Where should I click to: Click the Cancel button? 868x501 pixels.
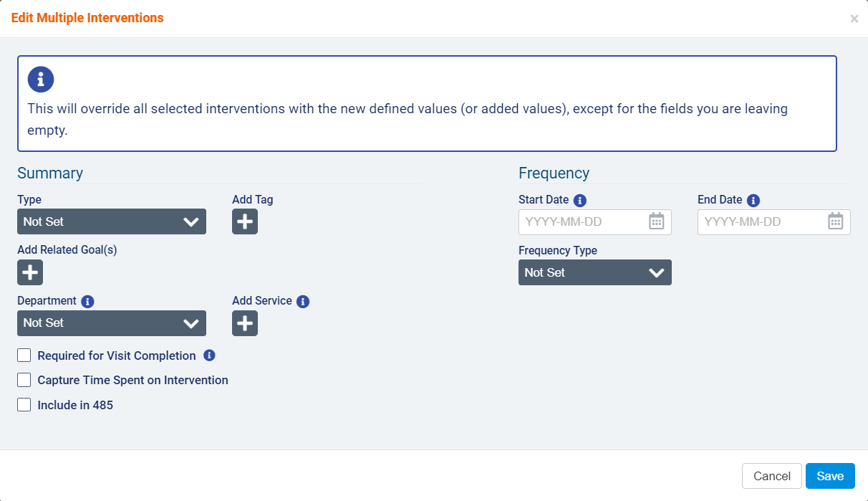click(x=772, y=476)
